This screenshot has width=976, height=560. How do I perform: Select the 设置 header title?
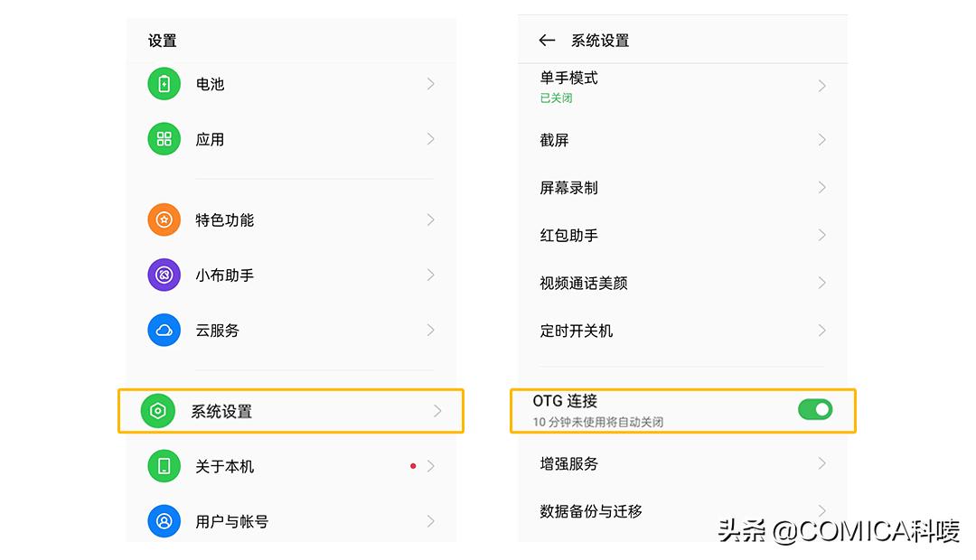click(162, 40)
